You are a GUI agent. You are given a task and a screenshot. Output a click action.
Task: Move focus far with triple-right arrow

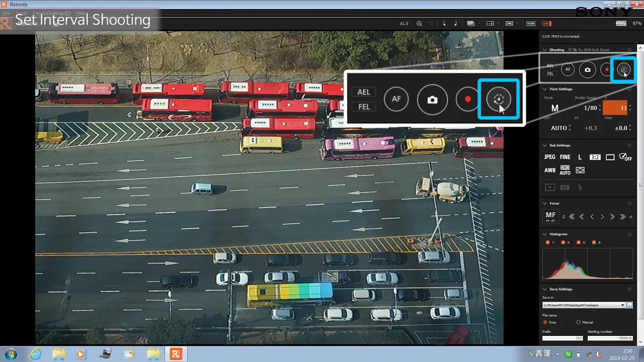tap(623, 217)
